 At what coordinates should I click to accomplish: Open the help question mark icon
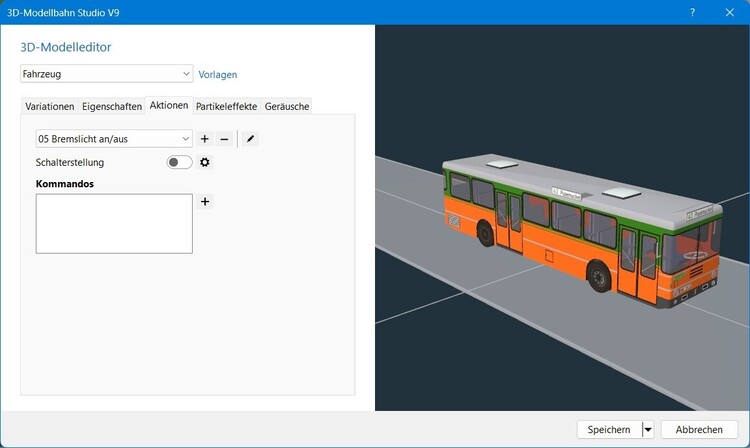[692, 12]
